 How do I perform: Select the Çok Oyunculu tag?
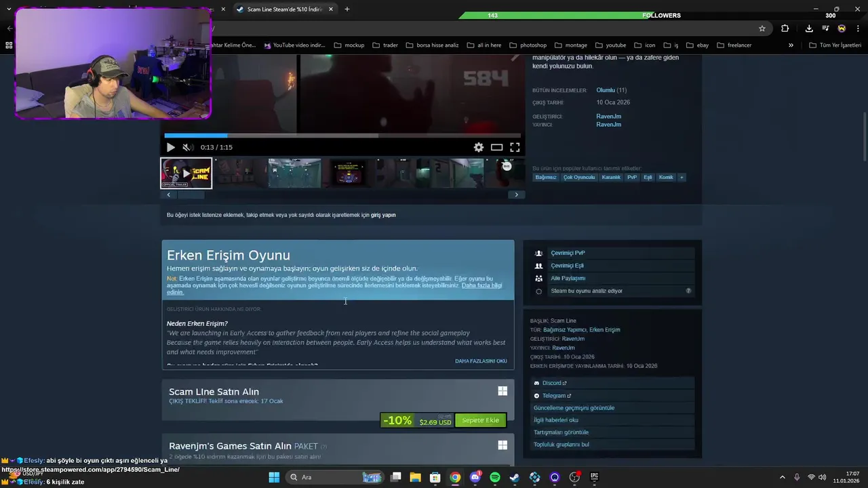(579, 178)
